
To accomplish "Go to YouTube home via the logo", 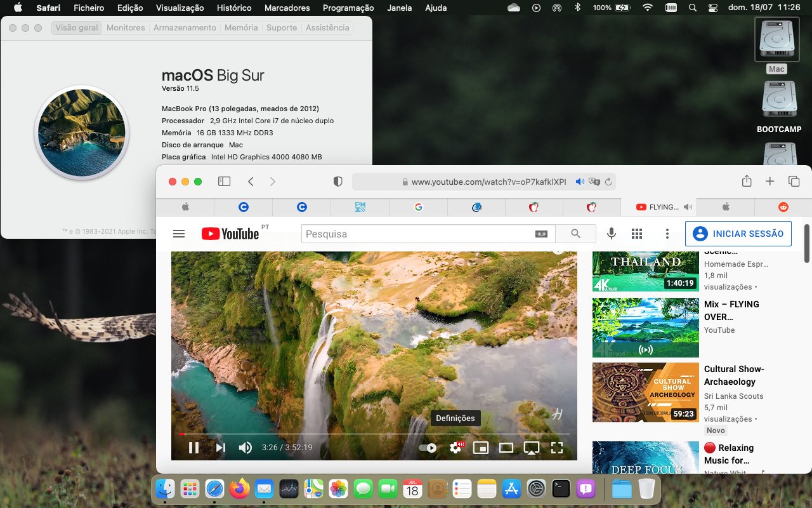I will coord(230,234).
